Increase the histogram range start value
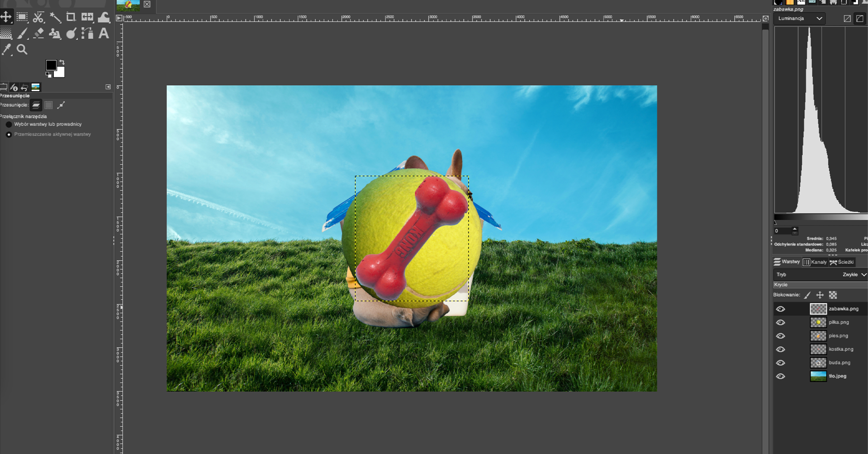 click(x=795, y=229)
